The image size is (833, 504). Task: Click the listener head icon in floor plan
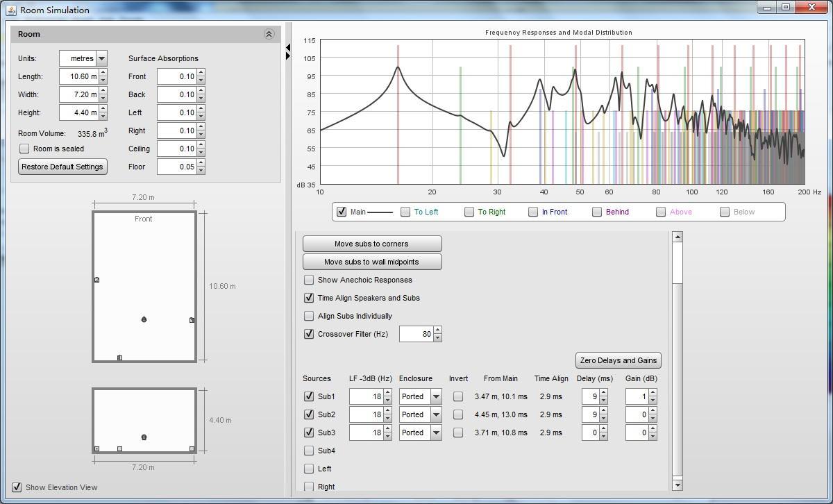[144, 320]
